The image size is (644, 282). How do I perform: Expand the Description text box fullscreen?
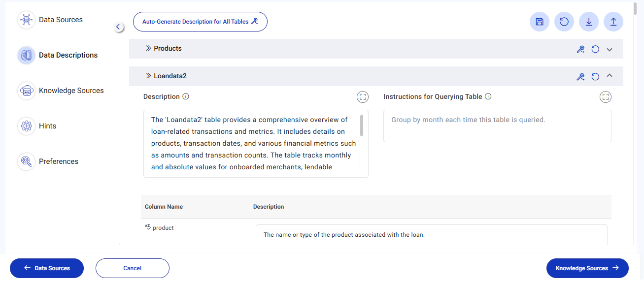coord(363,97)
